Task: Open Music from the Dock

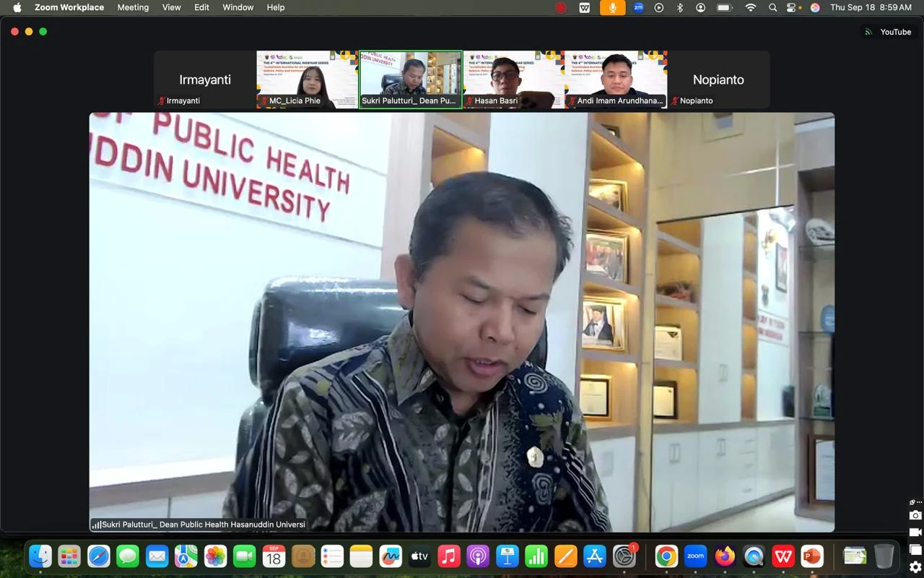Action: pyautogui.click(x=449, y=556)
